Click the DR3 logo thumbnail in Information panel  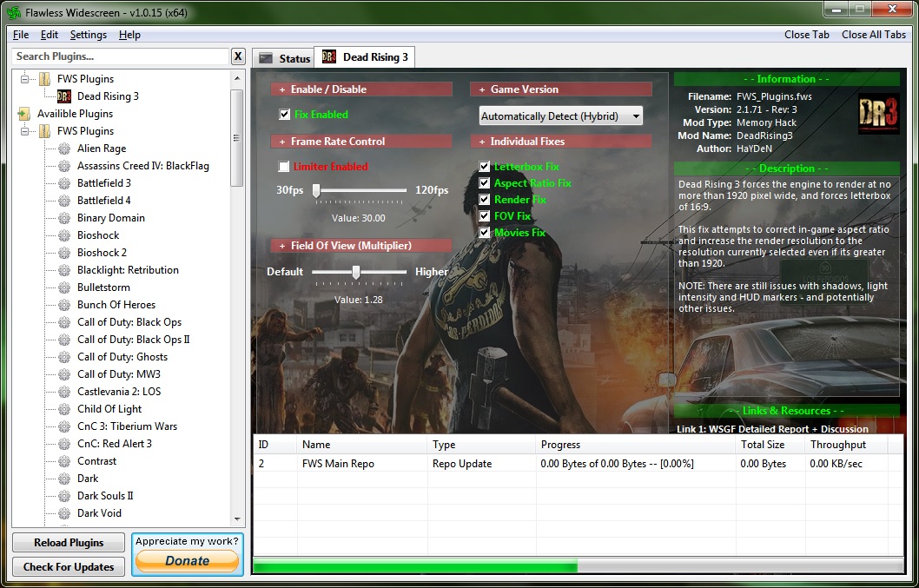(878, 114)
